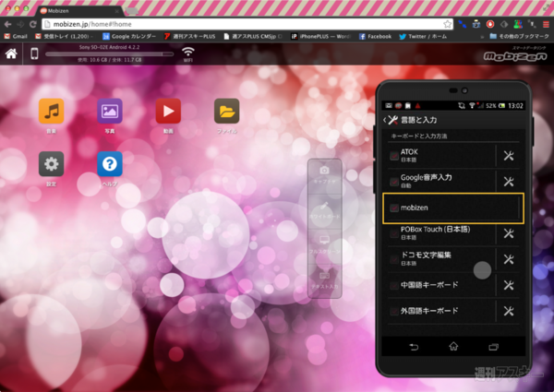Open the Gmail bookmark
This screenshot has width=554, height=392.
click(x=16, y=36)
